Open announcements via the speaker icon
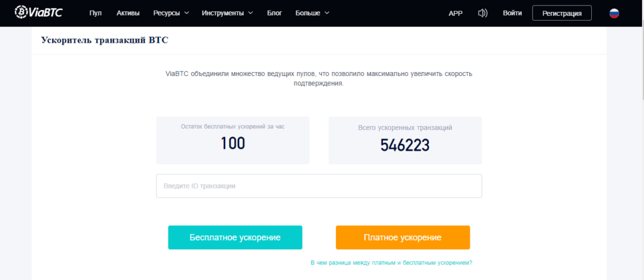The width and height of the screenshot is (644, 280). pyautogui.click(x=483, y=13)
